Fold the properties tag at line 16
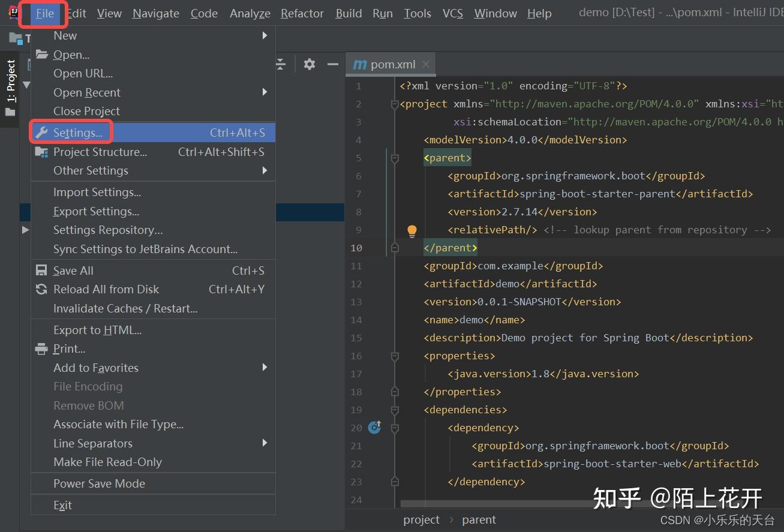The height and width of the screenshot is (532, 784). 395,356
